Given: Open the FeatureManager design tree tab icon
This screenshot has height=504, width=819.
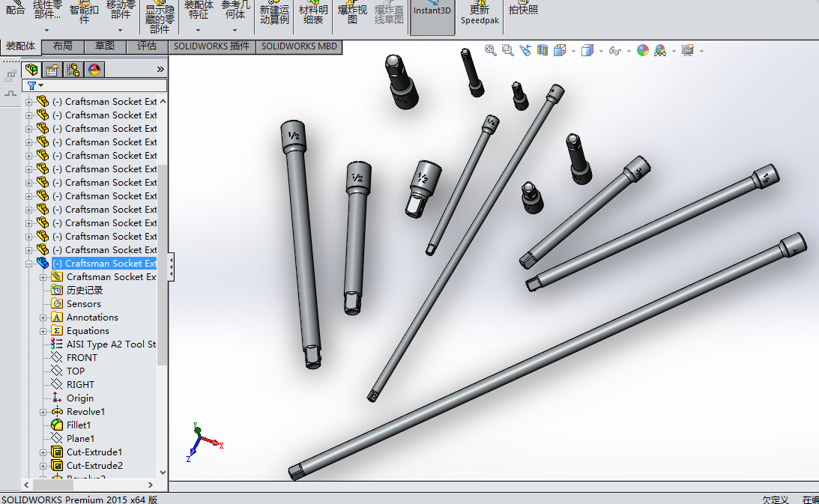Looking at the screenshot, I should [x=31, y=69].
